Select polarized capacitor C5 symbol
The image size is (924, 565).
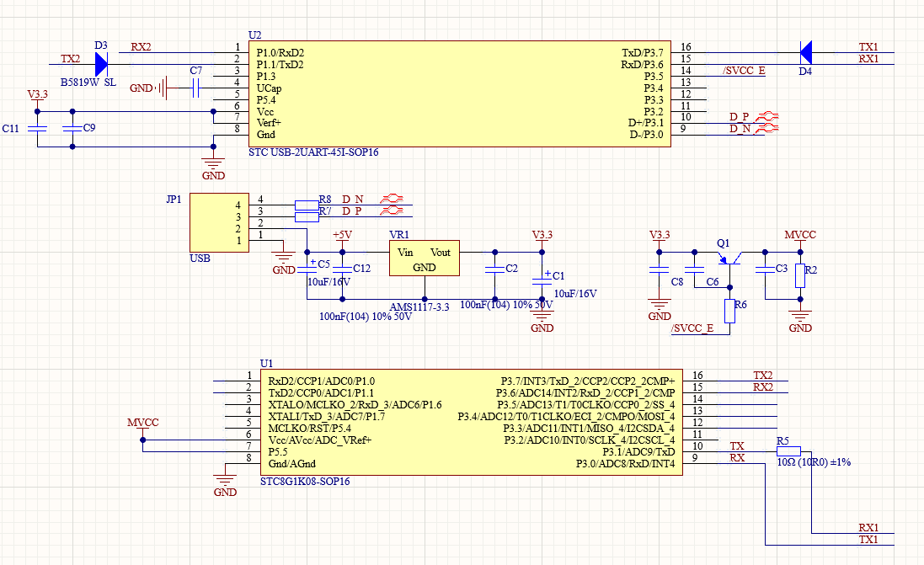[x=307, y=269]
